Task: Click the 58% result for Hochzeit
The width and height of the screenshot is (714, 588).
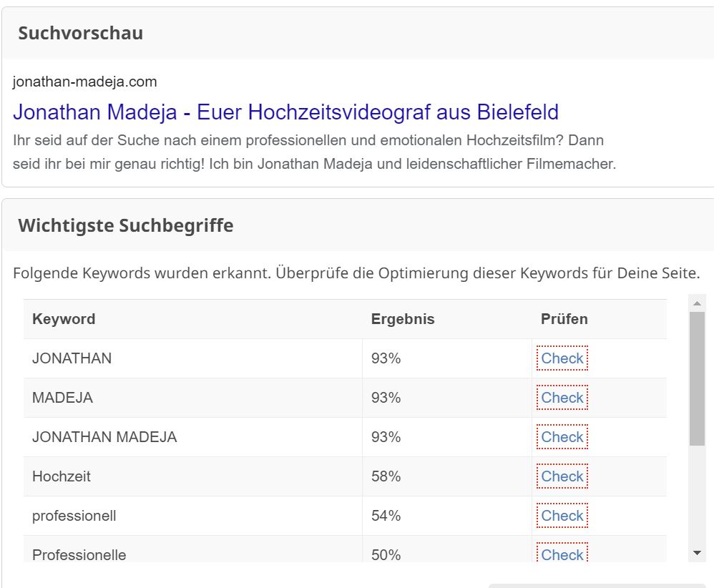Action: pos(386,476)
